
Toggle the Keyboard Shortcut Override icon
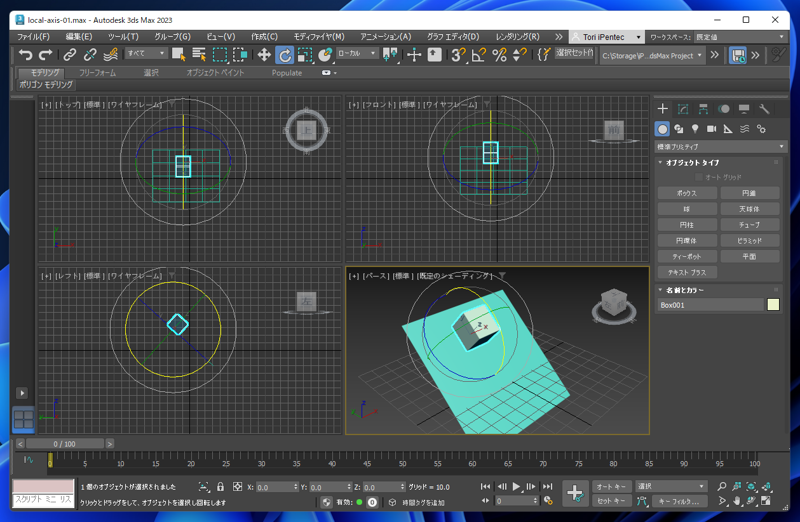[434, 55]
